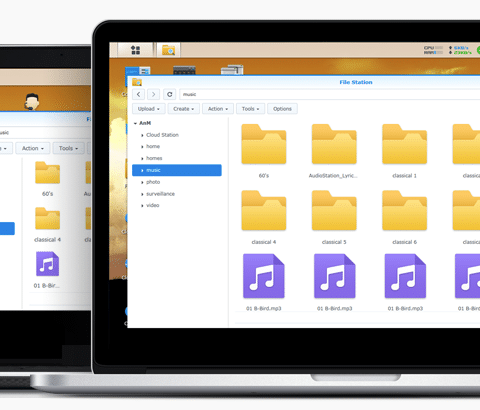The width and height of the screenshot is (480, 410).
Task: Open the classical 5 folder
Action: coord(334,210)
